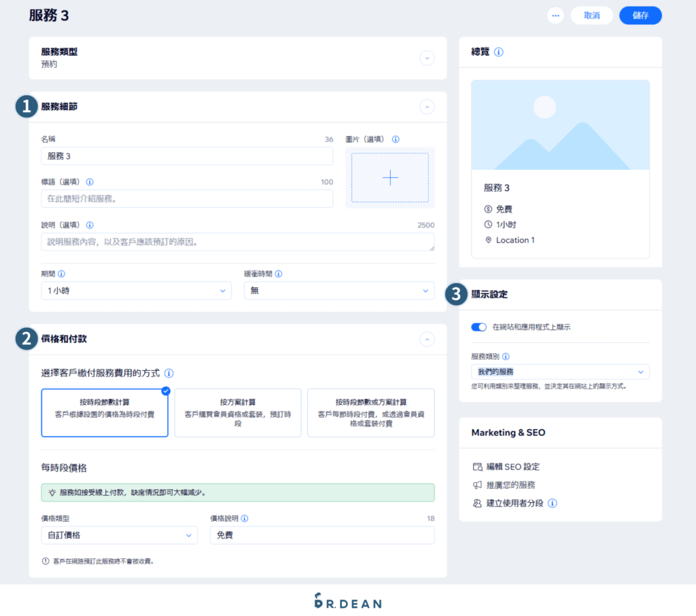Click the info icon next to 緩衝時間
The width and height of the screenshot is (696, 616).
279,274
